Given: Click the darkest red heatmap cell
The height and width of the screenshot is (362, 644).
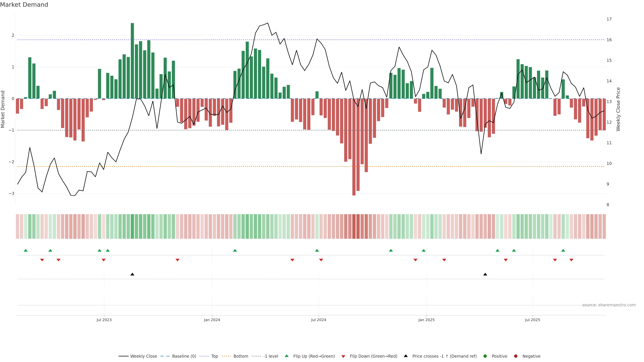Looking at the screenshot, I should coord(354,226).
